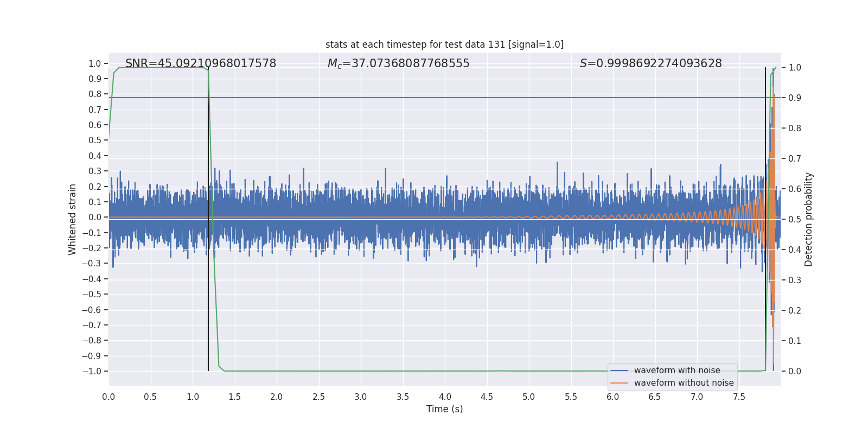The height and width of the screenshot is (434, 868).
Task: Click tick −0.1 on the Whitened strain axis
Action: (x=92, y=233)
